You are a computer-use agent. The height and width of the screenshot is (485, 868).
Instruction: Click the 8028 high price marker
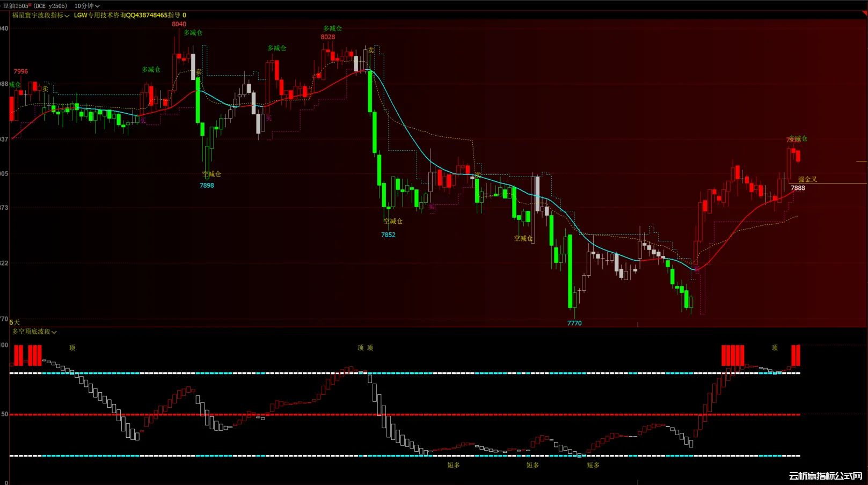327,37
